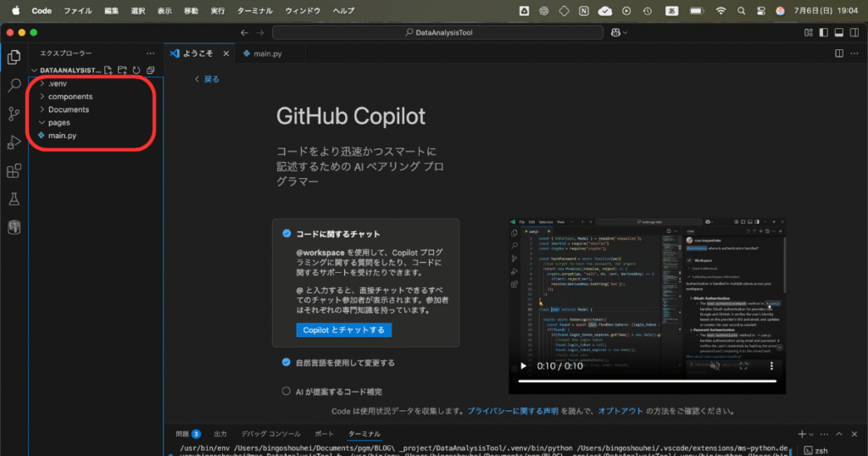The image size is (868, 456).
Task: Open explorer panel more actions menu
Action: click(x=151, y=53)
